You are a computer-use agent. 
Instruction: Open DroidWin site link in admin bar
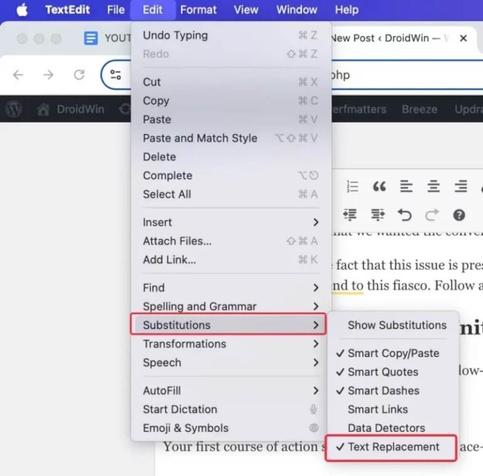coord(80,109)
